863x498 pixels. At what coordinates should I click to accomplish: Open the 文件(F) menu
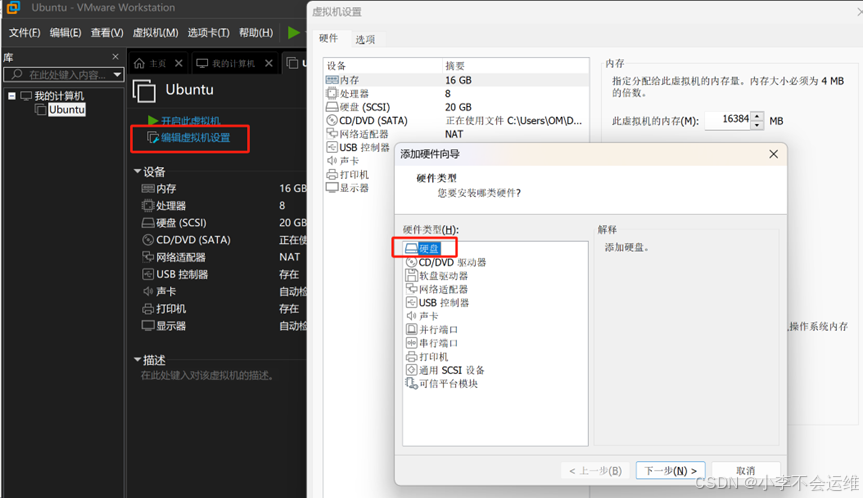(x=24, y=32)
